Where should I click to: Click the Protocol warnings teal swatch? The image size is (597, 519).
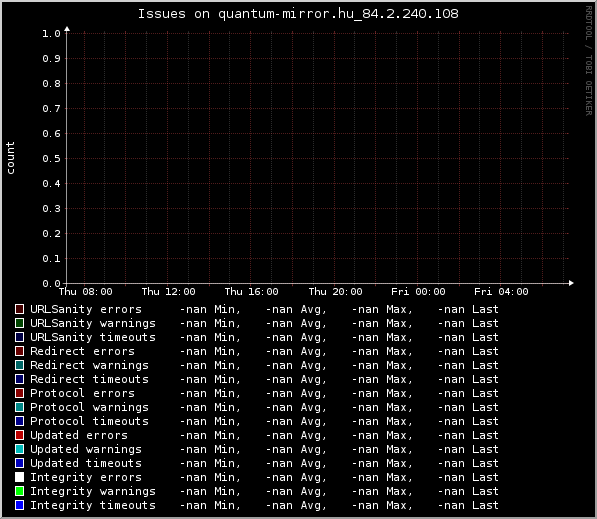click(x=19, y=407)
